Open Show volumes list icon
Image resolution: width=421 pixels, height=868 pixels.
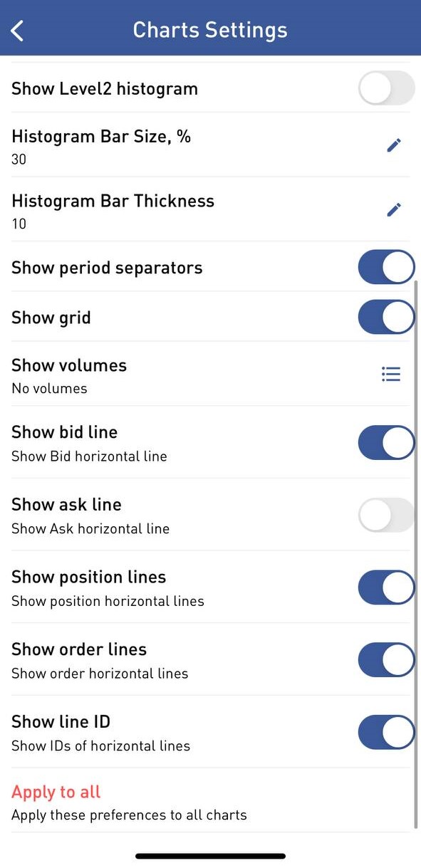[x=391, y=374]
